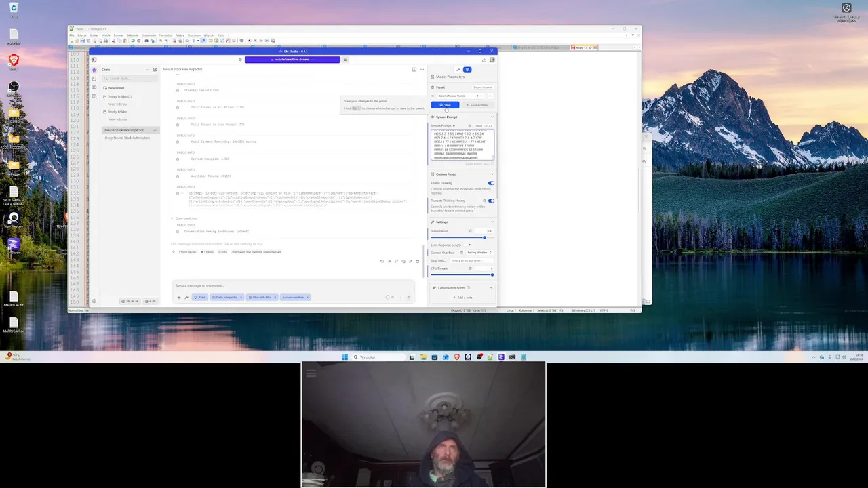868x488 pixels.
Task: Continue the assistant message with arrow icon
Action: pos(389,261)
